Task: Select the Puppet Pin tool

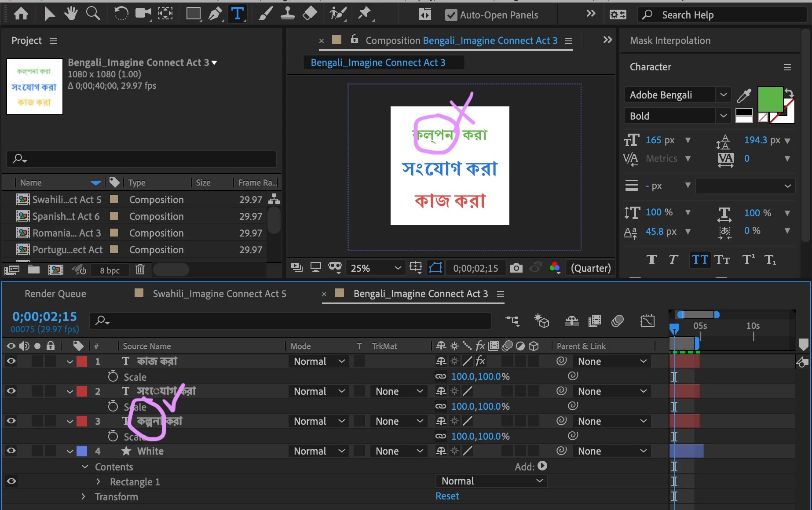Action: pos(365,14)
